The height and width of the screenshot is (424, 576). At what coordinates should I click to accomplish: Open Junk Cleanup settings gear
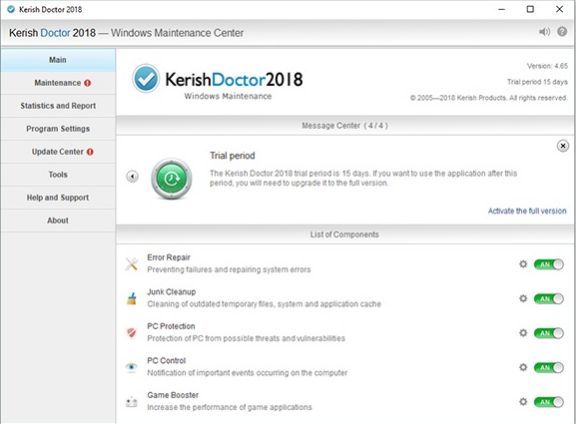[x=523, y=298]
